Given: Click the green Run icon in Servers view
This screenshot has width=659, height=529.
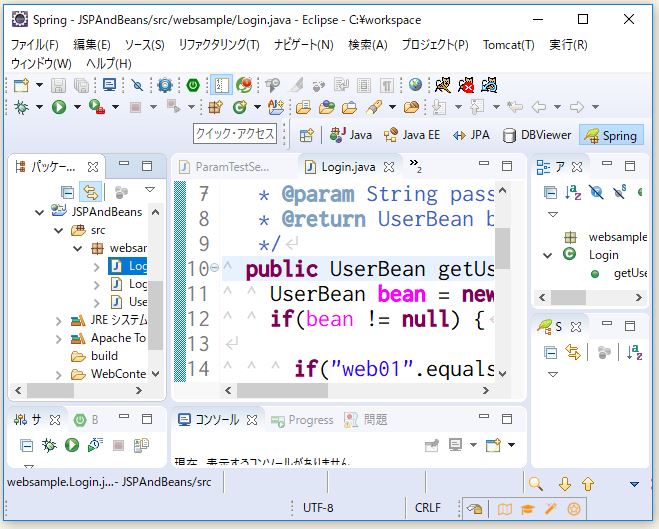Looking at the screenshot, I should (x=72, y=445).
